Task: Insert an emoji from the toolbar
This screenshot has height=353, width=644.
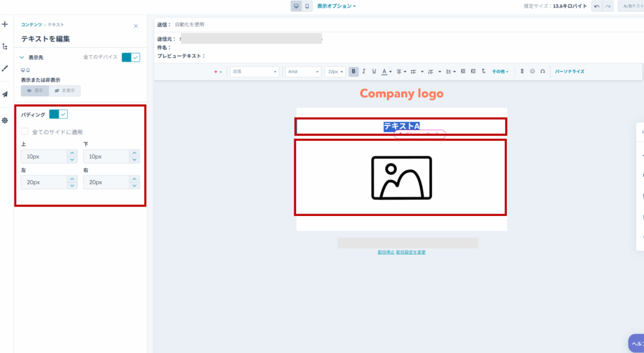Action: tap(532, 72)
